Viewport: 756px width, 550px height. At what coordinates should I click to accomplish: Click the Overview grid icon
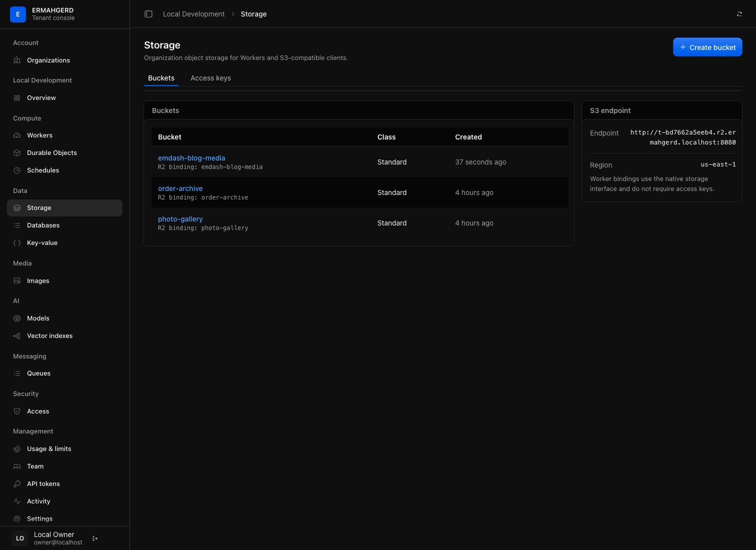click(x=17, y=98)
